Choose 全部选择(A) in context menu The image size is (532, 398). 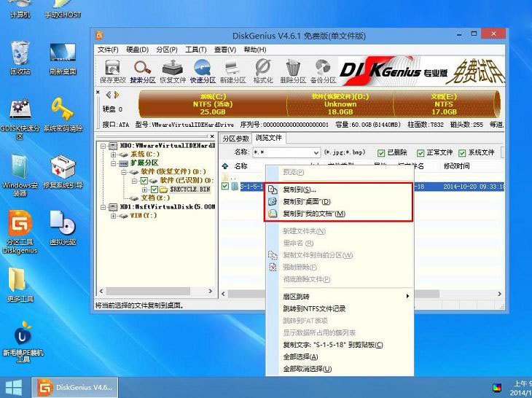click(340, 357)
